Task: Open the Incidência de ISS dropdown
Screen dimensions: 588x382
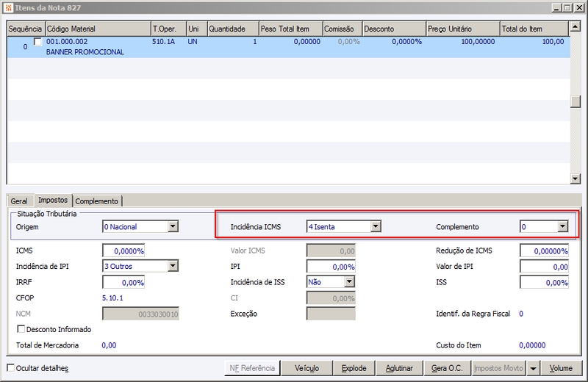Action: pos(349,282)
